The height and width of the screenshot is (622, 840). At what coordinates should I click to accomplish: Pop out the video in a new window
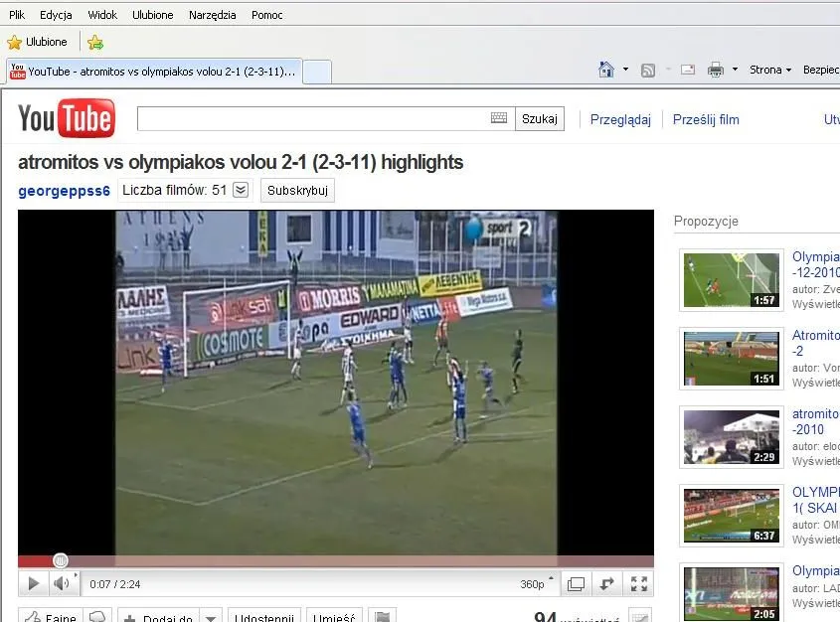pos(606,584)
